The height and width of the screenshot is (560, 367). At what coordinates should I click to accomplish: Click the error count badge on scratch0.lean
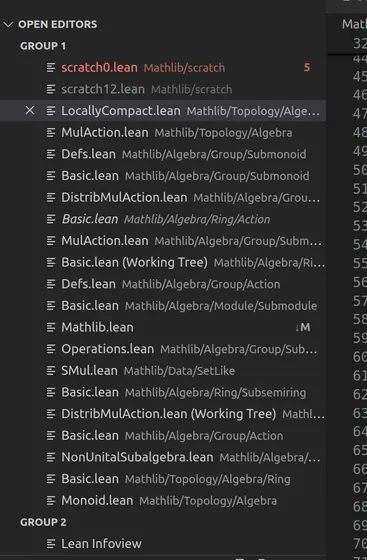[x=307, y=68]
